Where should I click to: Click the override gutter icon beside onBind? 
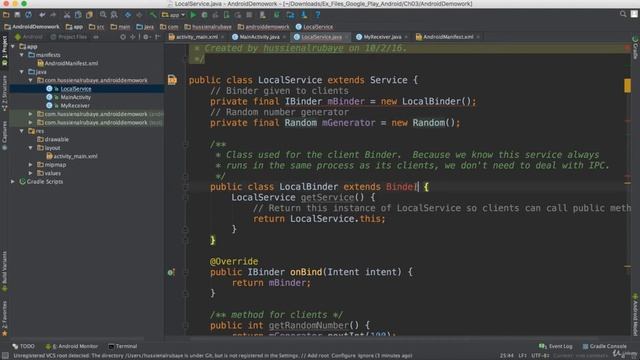tap(171, 272)
